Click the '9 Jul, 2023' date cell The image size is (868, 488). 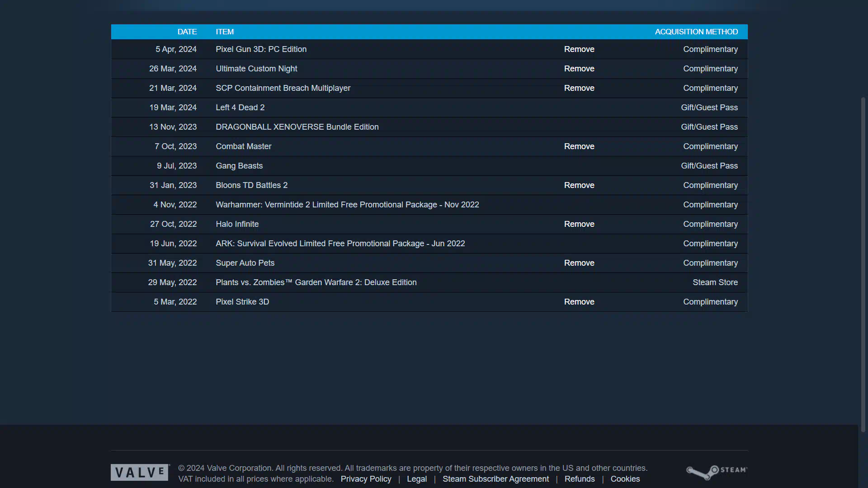click(177, 166)
